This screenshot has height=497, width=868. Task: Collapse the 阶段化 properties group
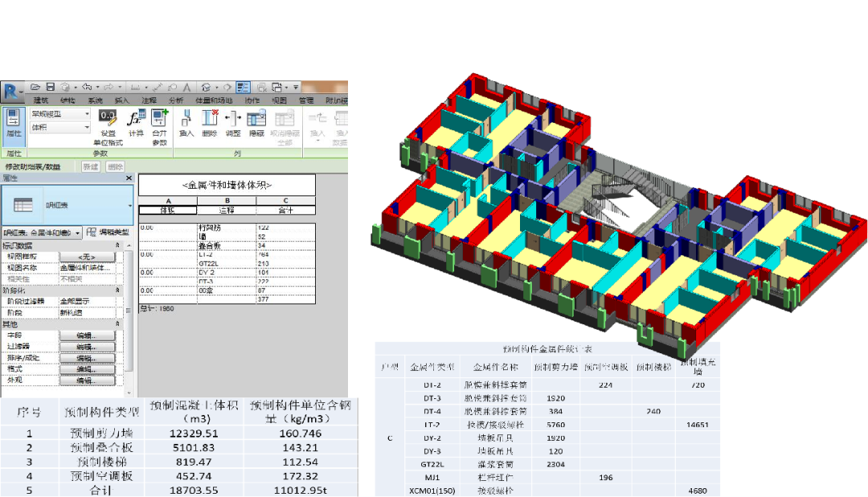coord(117,290)
